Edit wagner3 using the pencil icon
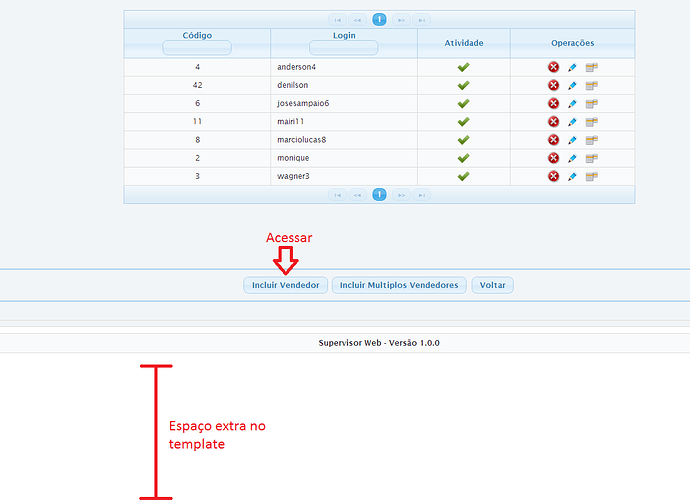The height and width of the screenshot is (500, 690). coord(572,176)
